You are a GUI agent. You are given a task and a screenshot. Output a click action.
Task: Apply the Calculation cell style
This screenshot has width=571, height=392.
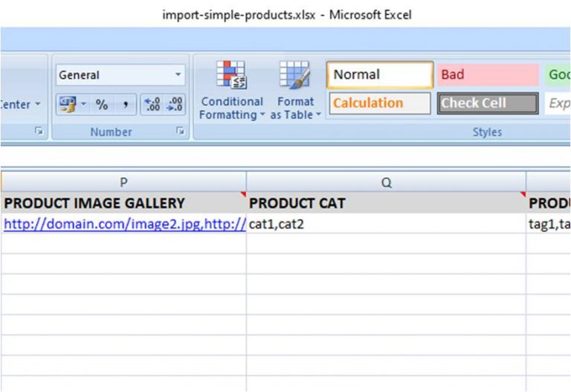point(380,103)
